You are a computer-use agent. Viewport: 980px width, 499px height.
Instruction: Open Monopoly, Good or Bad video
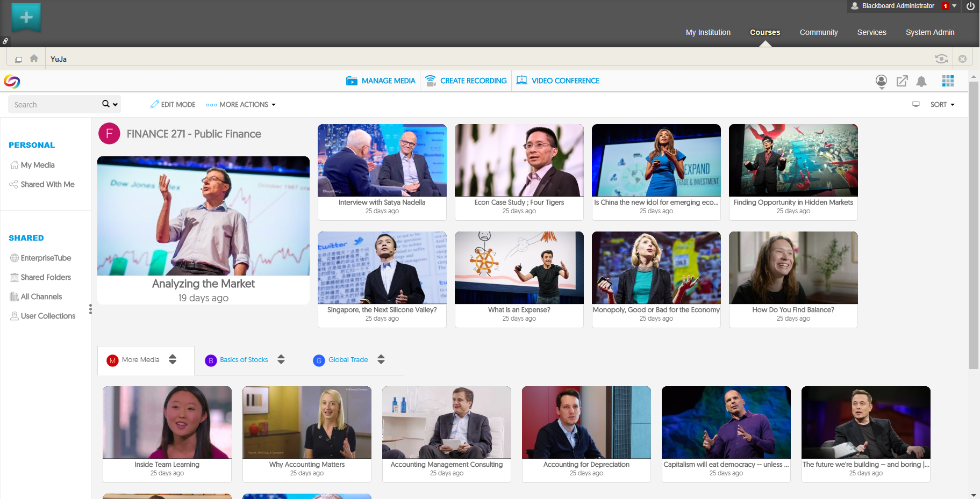point(656,279)
